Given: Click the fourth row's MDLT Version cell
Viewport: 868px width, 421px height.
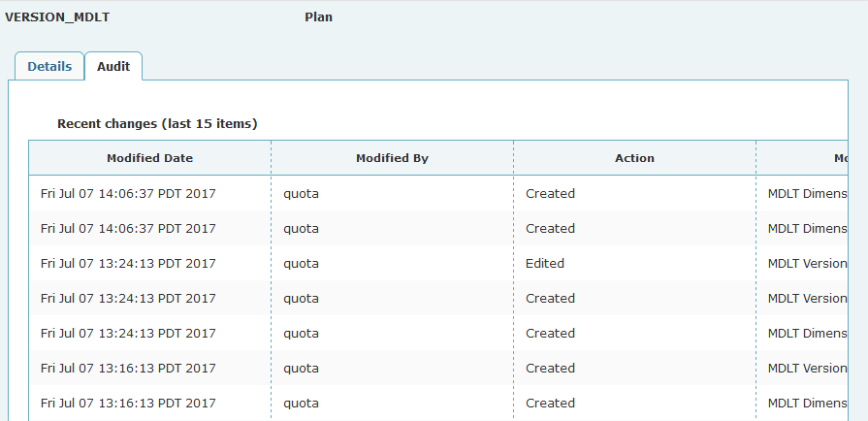Looking at the screenshot, I should [807, 298].
